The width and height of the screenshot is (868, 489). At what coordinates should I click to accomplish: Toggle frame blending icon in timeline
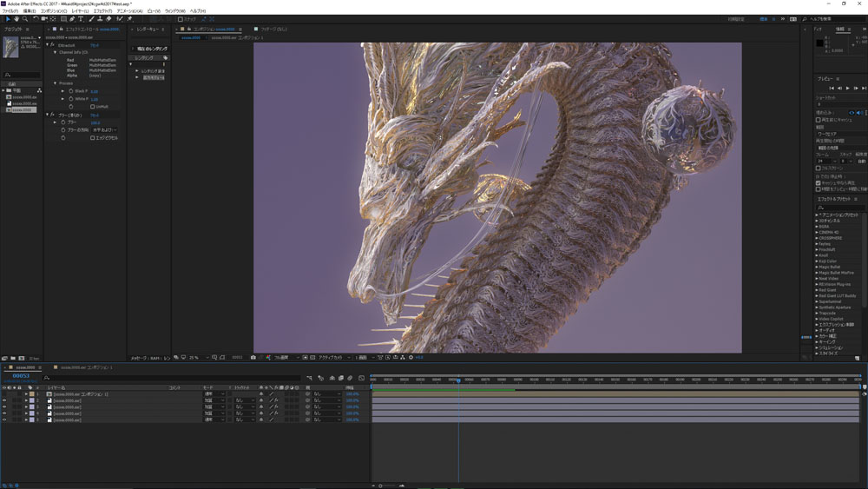341,378
